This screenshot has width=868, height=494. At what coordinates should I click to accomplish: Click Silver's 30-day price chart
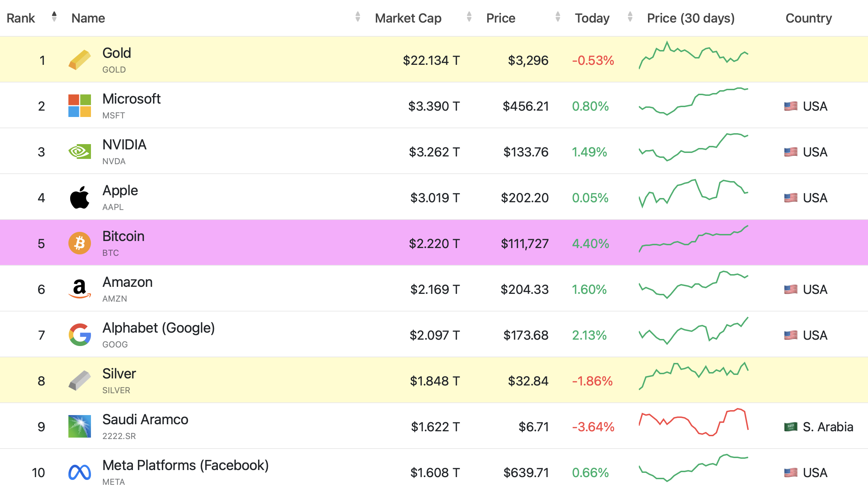693,376
